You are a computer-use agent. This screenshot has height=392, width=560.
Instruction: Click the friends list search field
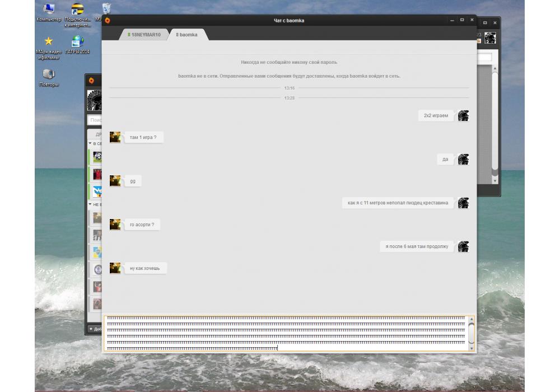95,120
